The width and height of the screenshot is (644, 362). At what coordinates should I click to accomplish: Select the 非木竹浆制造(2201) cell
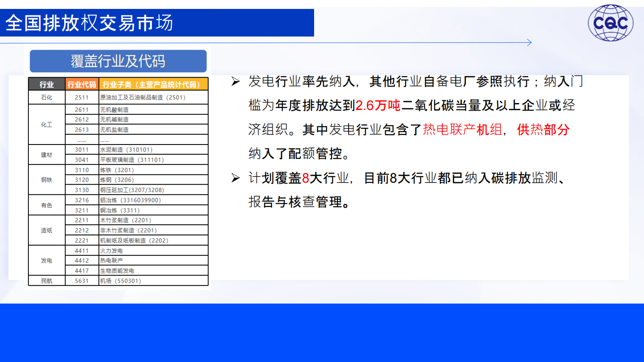pos(153,230)
